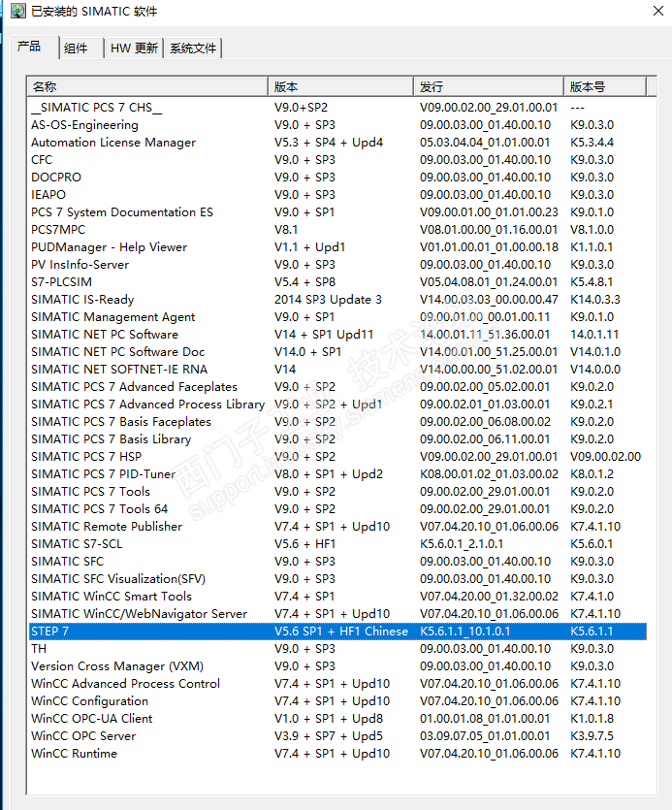Screen dimensions: 672x810
Task: Select the _SIMATIC PCS 7 CHS_ row
Action: click(337, 108)
